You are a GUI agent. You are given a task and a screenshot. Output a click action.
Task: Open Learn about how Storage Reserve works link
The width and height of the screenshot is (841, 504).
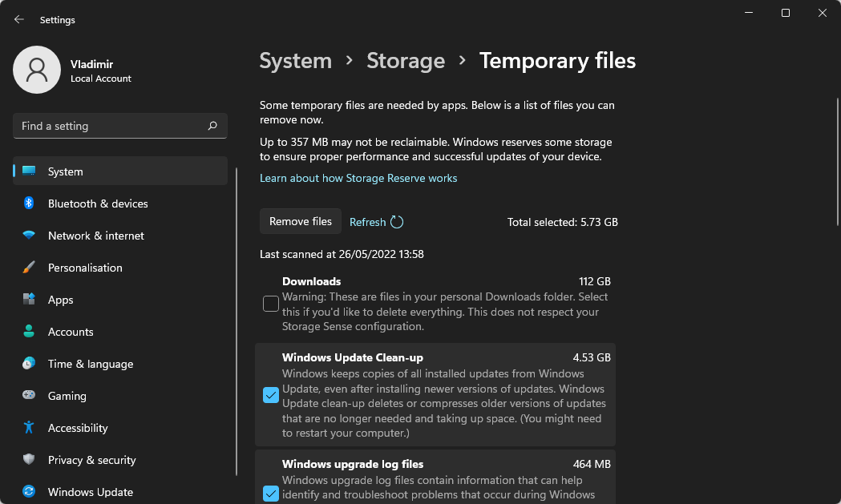[358, 178]
